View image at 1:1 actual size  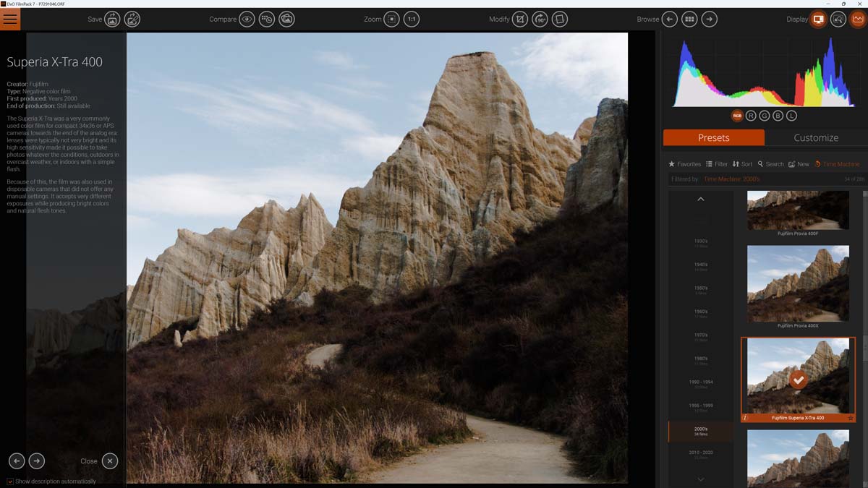click(411, 19)
